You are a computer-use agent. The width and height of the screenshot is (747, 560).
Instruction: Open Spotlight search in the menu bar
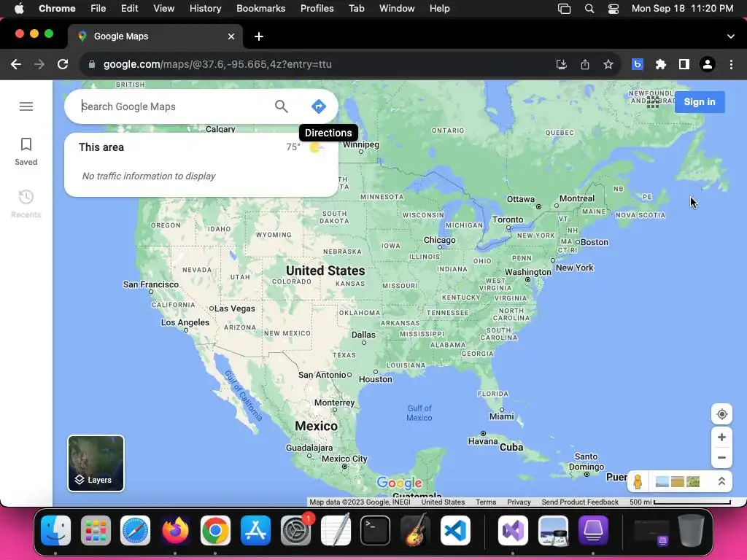click(x=589, y=9)
